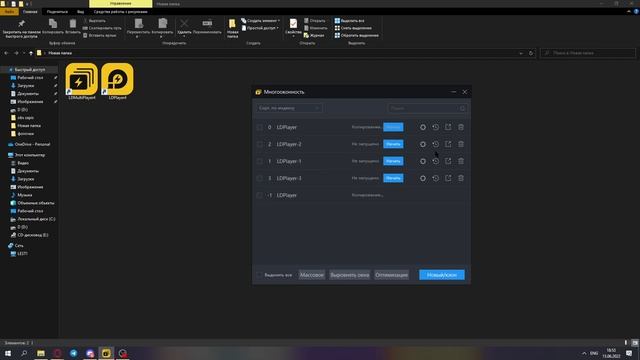Show hidden system tray icons

(x=584, y=353)
